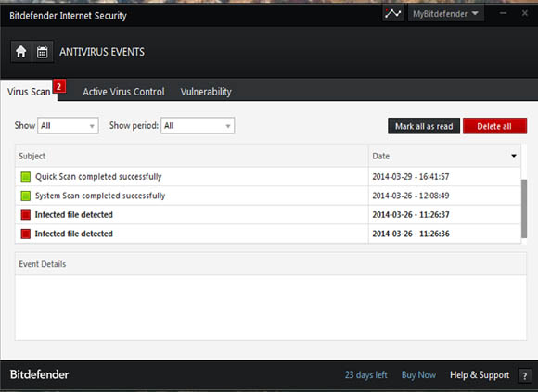Minimize the Bitdefender window
This screenshot has width=538, height=392.
503,13
